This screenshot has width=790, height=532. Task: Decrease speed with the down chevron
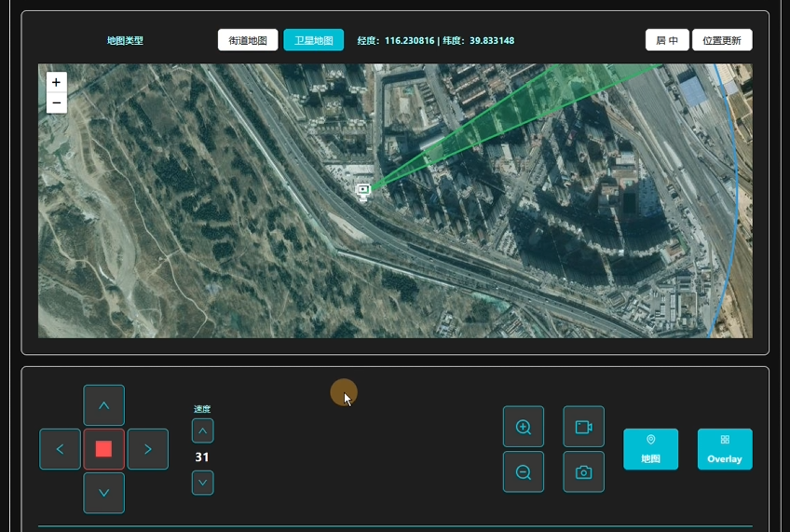click(202, 483)
